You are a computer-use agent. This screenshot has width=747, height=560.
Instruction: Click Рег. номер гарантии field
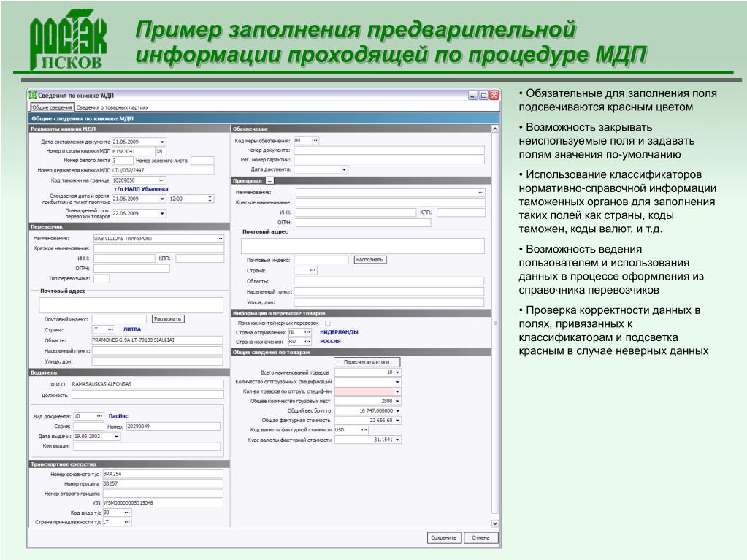[x=388, y=160]
